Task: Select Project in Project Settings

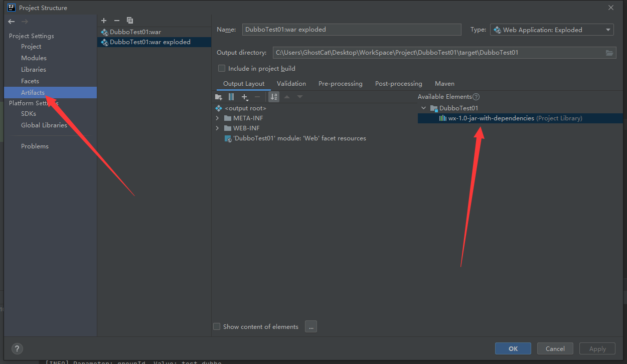Action: [x=31, y=47]
